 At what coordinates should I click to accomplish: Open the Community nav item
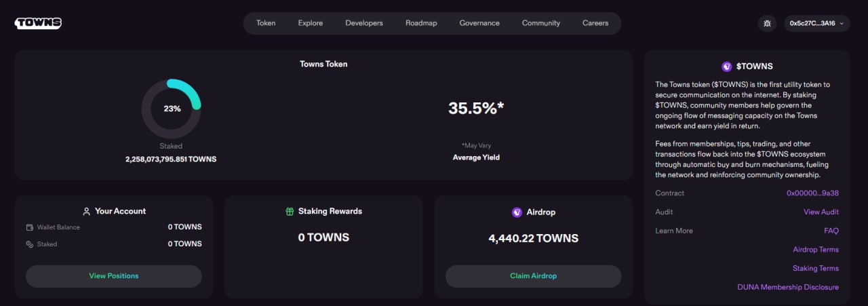pyautogui.click(x=541, y=23)
